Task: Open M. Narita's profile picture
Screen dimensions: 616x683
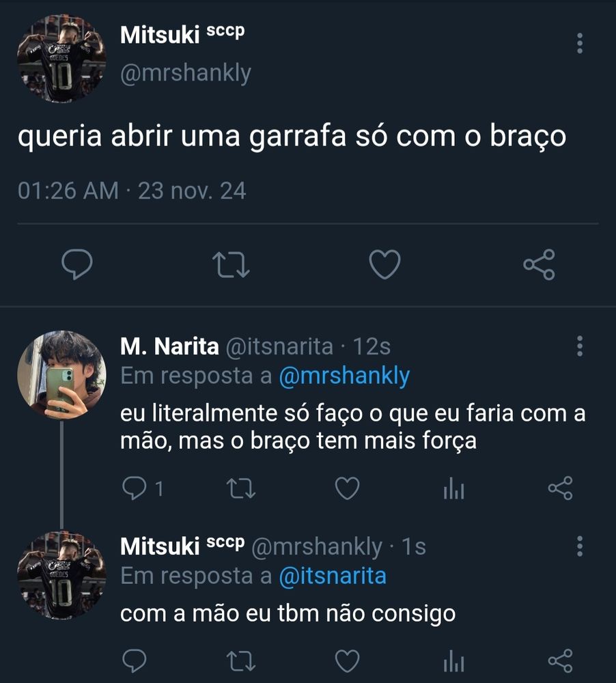Action: (61, 375)
